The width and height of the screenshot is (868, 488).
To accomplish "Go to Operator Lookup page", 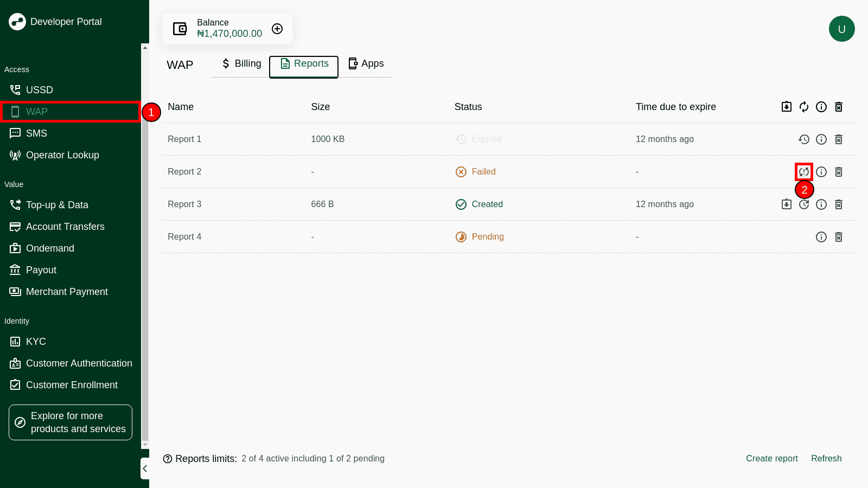I will (62, 155).
